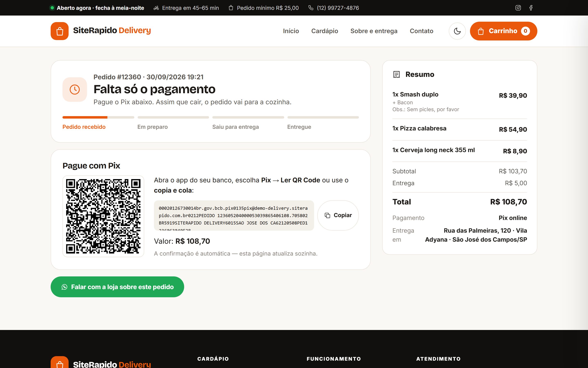Image resolution: width=588 pixels, height=368 pixels.
Task: Click the phone icon in the top bar
Action: coord(311,8)
